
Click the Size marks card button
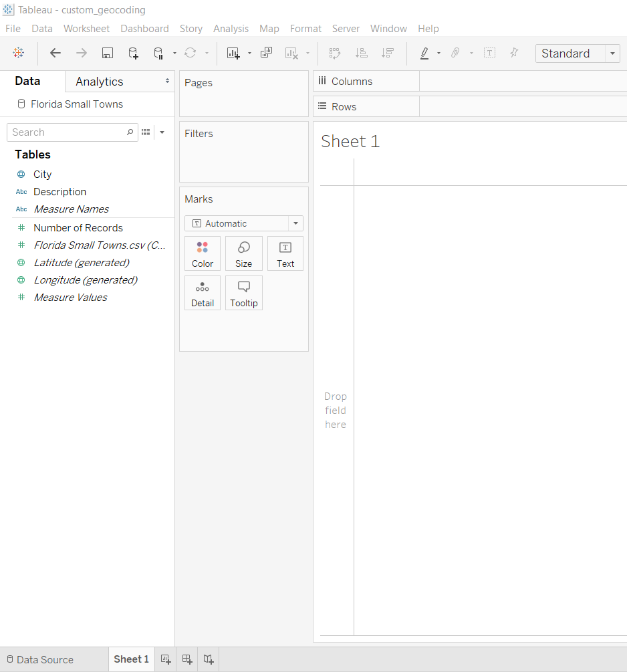pos(244,253)
